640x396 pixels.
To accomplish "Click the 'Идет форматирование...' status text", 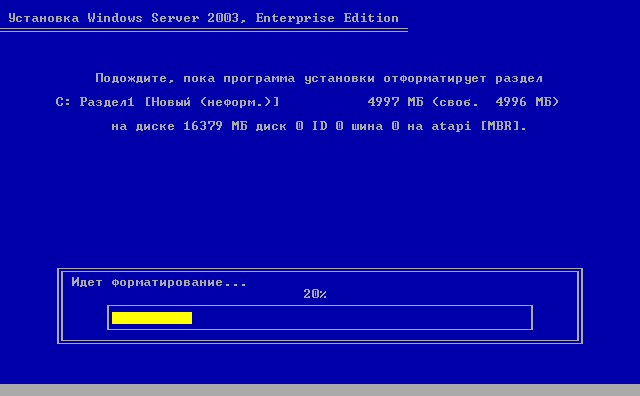I will [159, 282].
